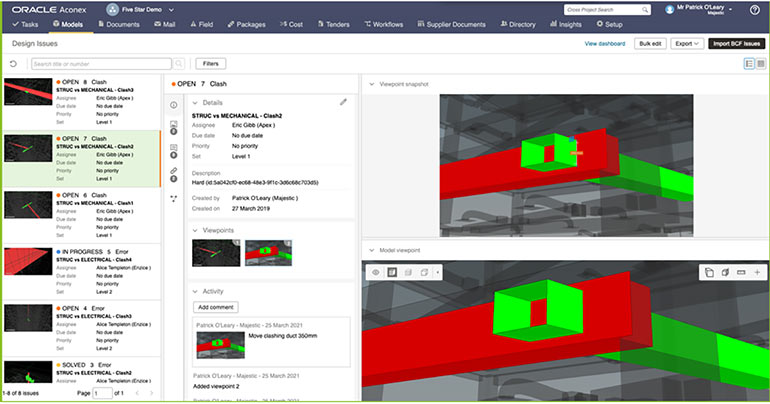Click Import BCF Issues button
Screen dimensions: 770x404
[x=737, y=44]
